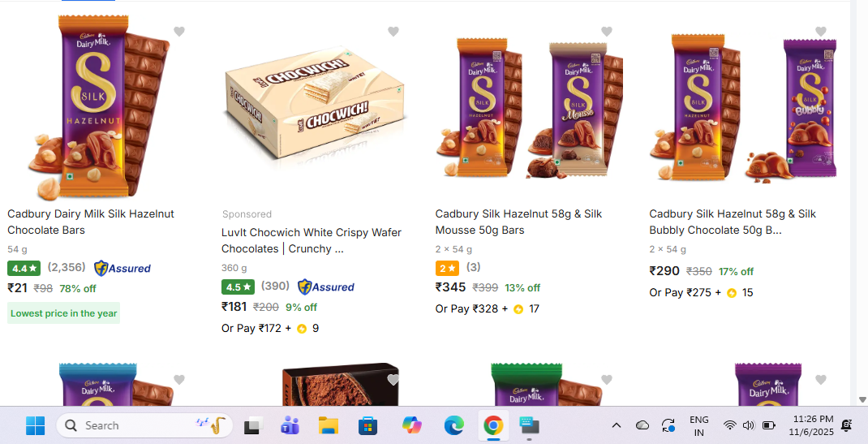
Task: Add Silk Hazelnut & Mousse combo to wishlist
Action: point(607,32)
